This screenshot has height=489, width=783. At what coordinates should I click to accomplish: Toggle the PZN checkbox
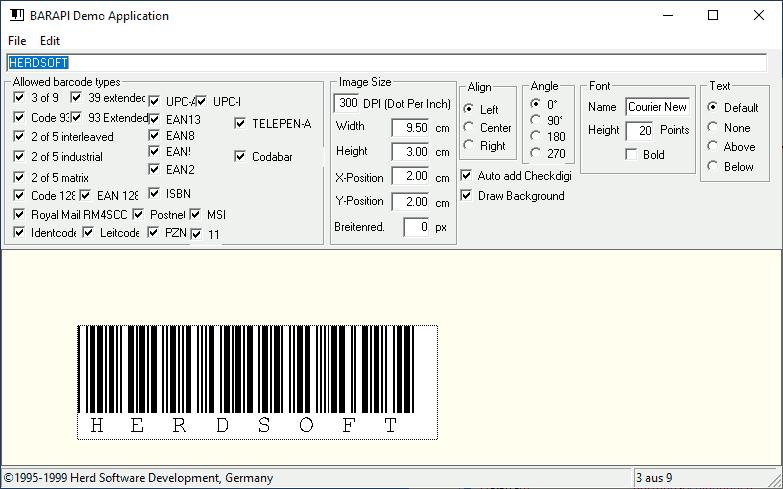click(x=153, y=232)
